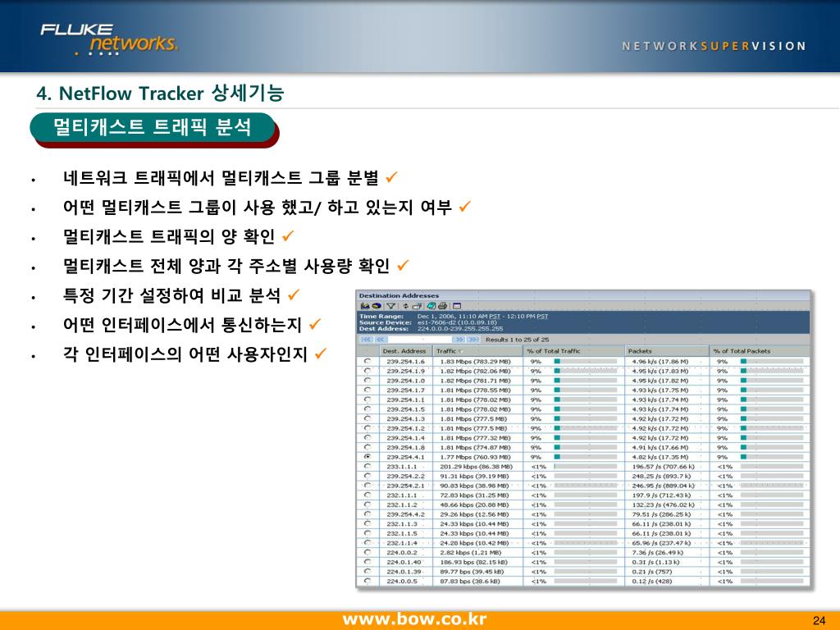Select radio button for 239.254.2.2
The width and height of the screenshot is (840, 630).
[x=367, y=476]
